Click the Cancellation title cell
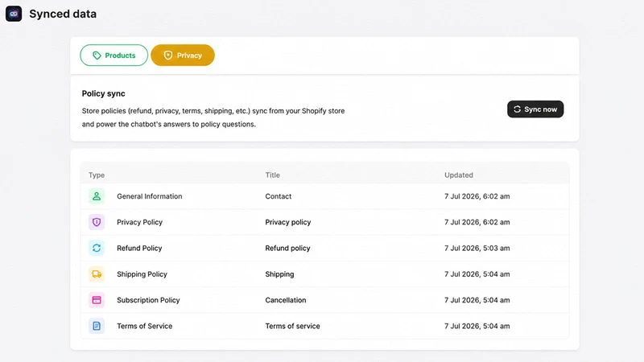Viewport: 644px width, 362px height. [x=286, y=300]
